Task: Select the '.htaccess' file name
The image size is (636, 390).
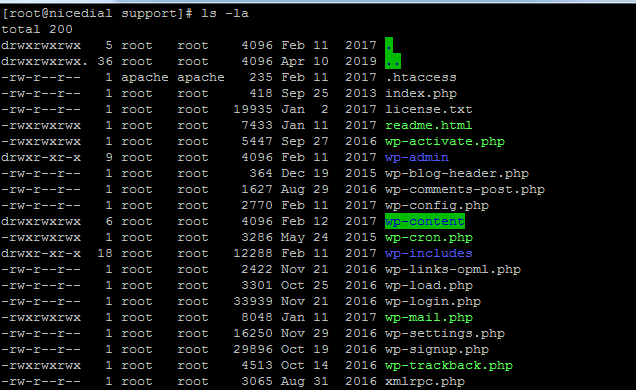Action: 421,77
